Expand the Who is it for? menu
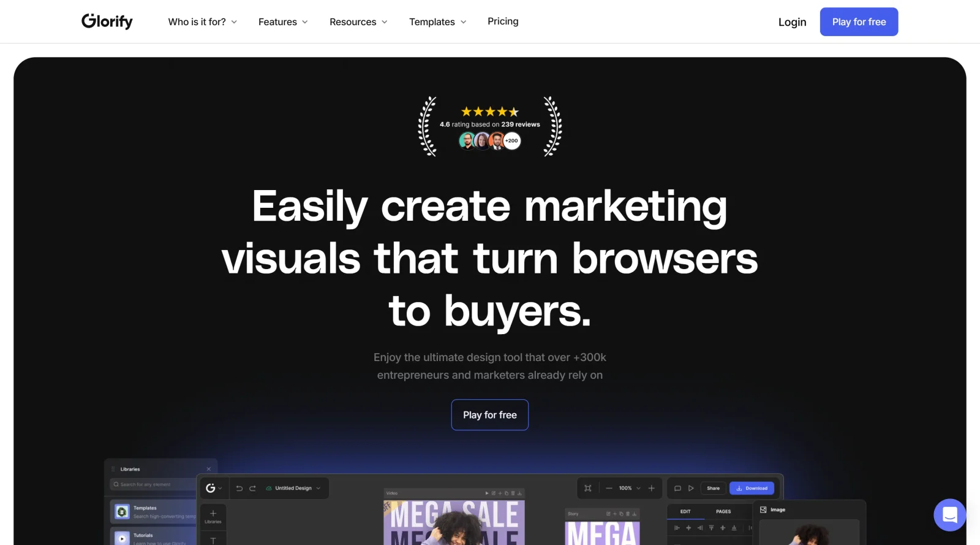The height and width of the screenshot is (545, 980). click(x=203, y=21)
